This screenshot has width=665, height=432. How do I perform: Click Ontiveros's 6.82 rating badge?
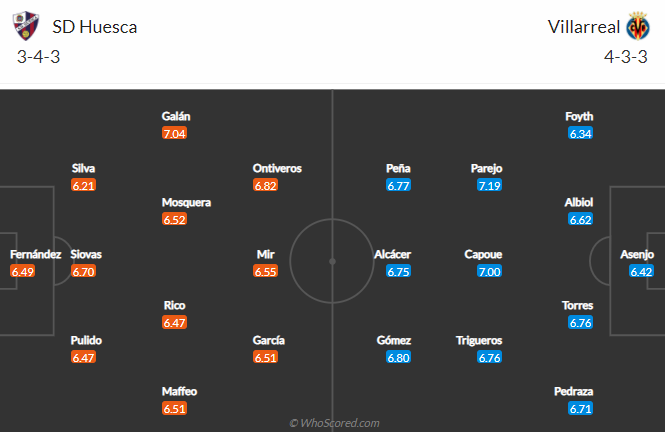tap(265, 186)
